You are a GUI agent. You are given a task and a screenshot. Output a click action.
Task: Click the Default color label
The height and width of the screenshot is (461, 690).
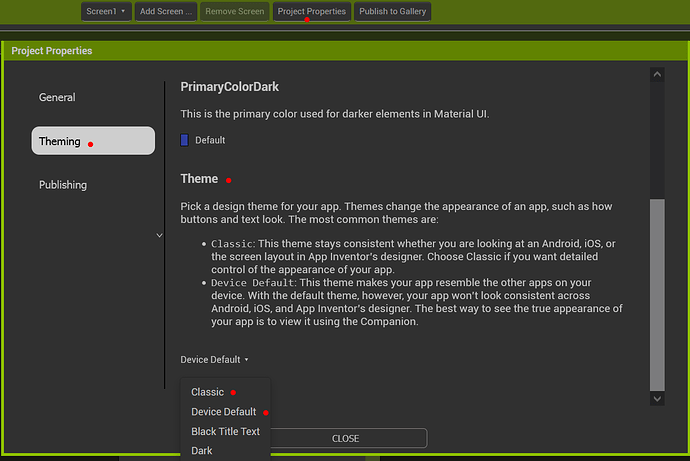210,140
